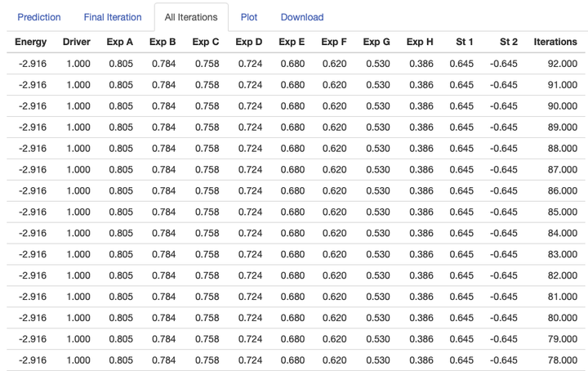Click St 2 value in iteration 81.000 row
The height and width of the screenshot is (371, 588).
click(x=504, y=297)
